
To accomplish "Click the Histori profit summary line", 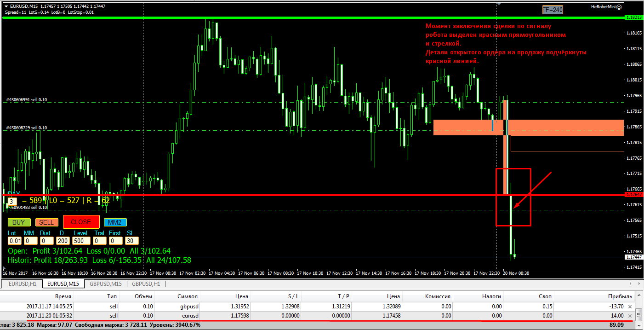I will 99,261.
